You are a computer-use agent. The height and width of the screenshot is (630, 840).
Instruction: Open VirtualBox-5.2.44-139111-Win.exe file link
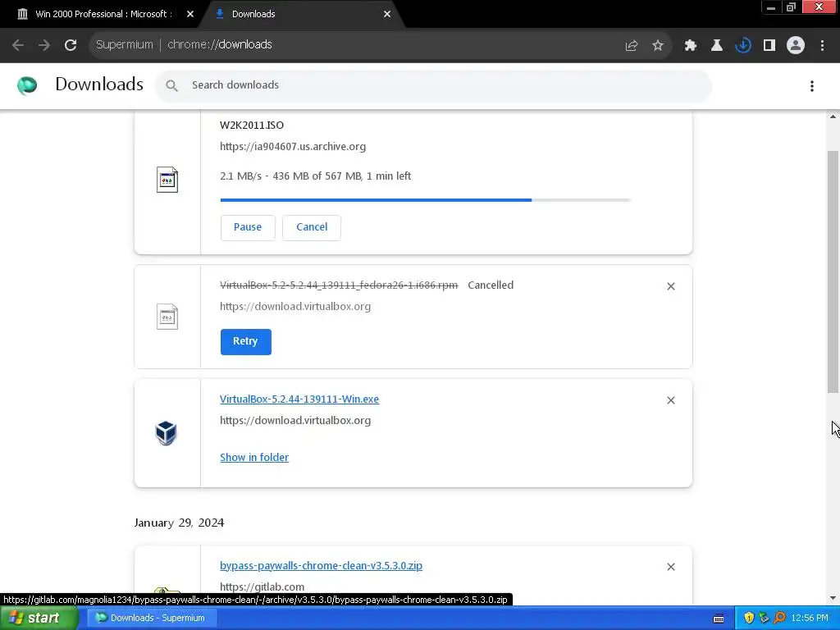[x=299, y=399]
